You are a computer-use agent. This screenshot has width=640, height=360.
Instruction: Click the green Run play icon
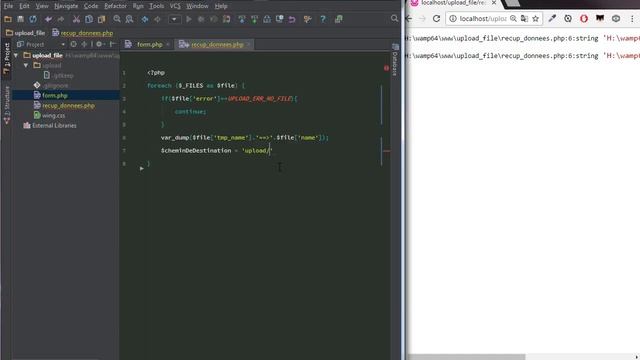pos(189,19)
